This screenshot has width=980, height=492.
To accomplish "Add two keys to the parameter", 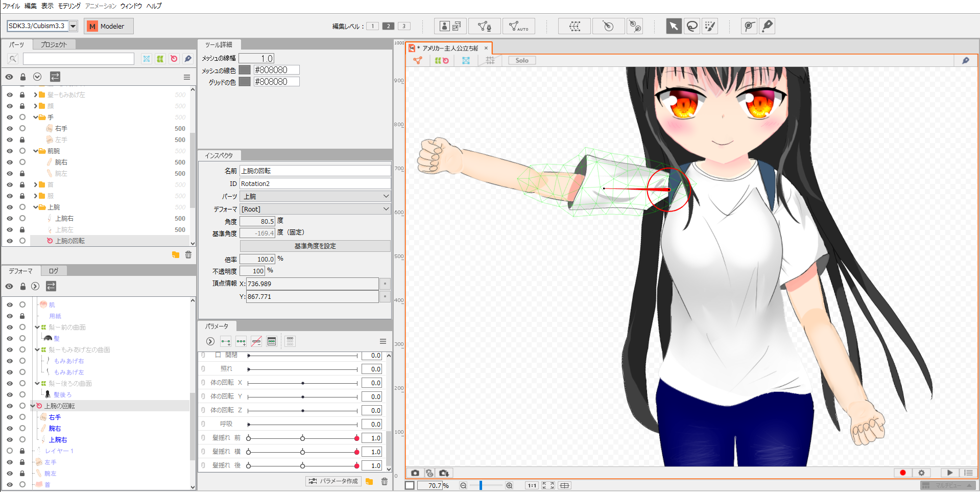I will tap(226, 341).
